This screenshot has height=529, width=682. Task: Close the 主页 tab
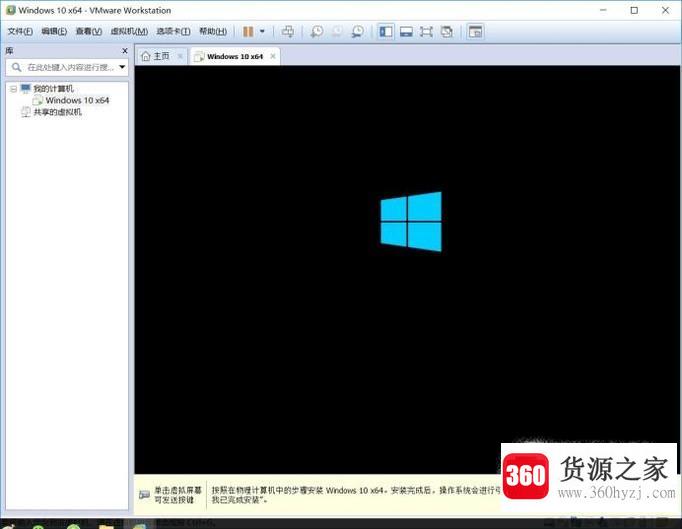[x=180, y=56]
